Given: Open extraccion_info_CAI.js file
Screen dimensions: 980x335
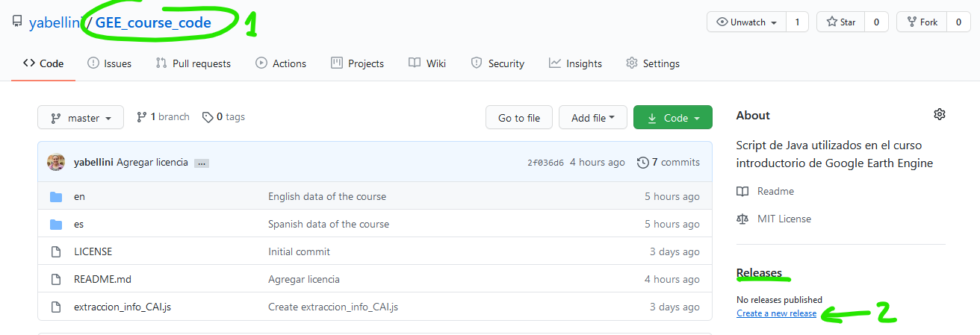Looking at the screenshot, I should pyautogui.click(x=122, y=307).
